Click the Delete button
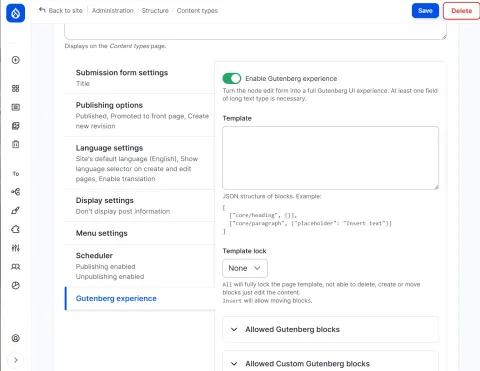Image resolution: width=480 pixels, height=371 pixels. tap(462, 11)
